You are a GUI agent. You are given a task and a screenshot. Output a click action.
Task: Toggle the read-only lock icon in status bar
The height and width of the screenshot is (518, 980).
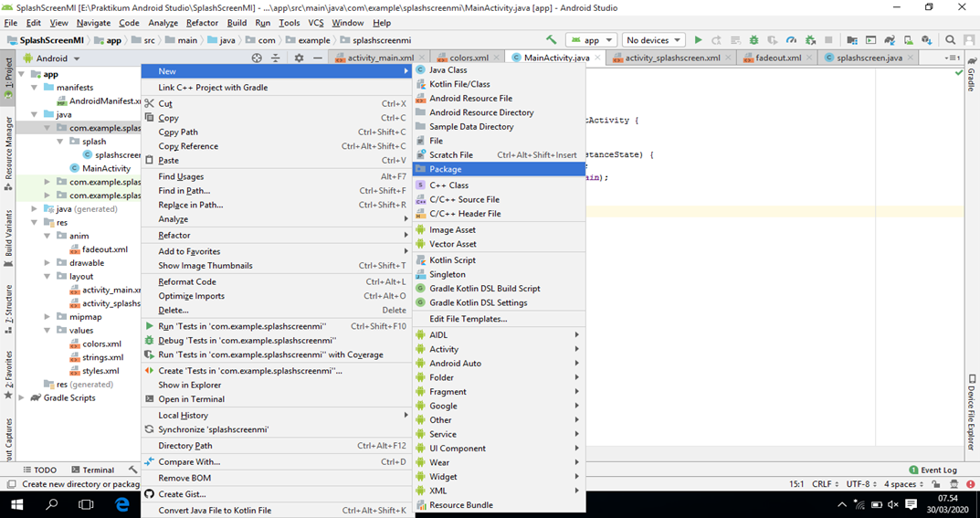pyautogui.click(x=935, y=484)
